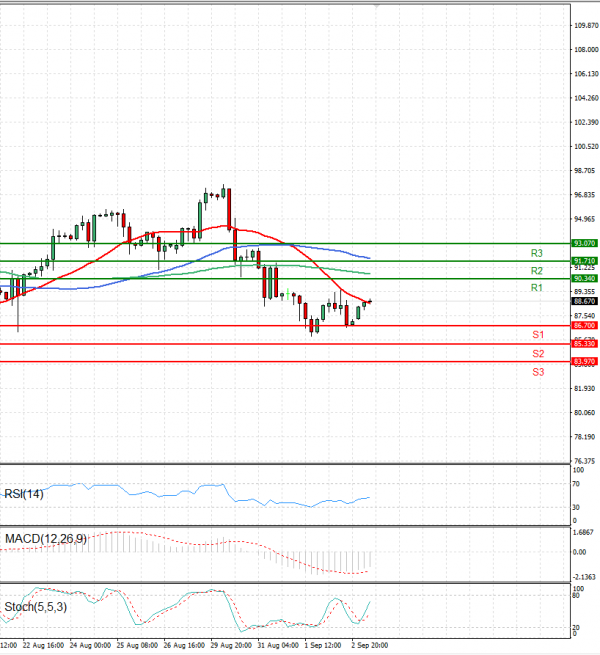Select the R3 resistance level label

[x=536, y=253]
